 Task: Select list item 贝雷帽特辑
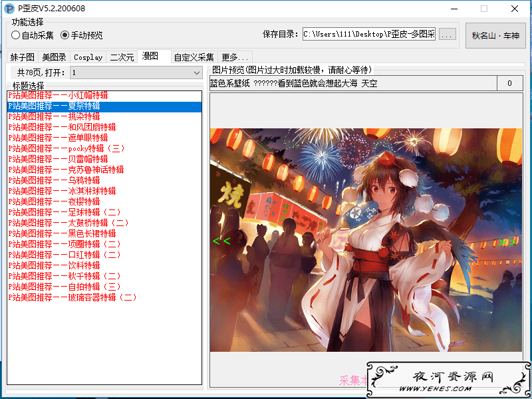104,159
